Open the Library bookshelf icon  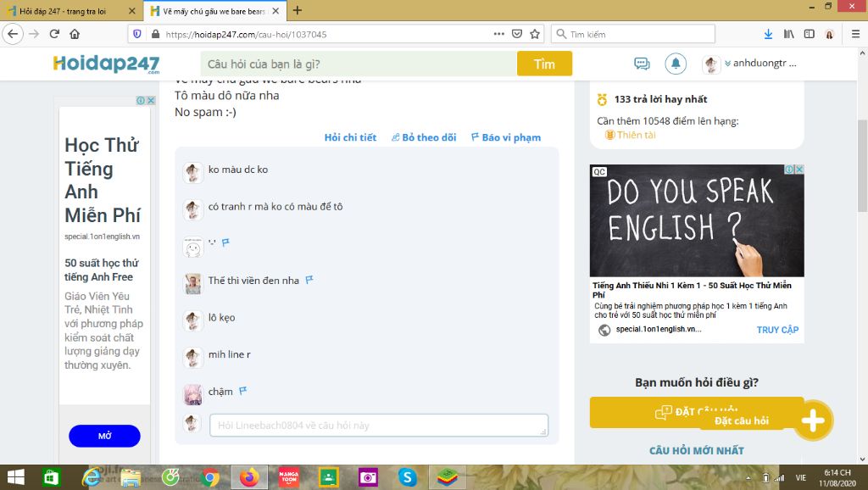point(789,34)
